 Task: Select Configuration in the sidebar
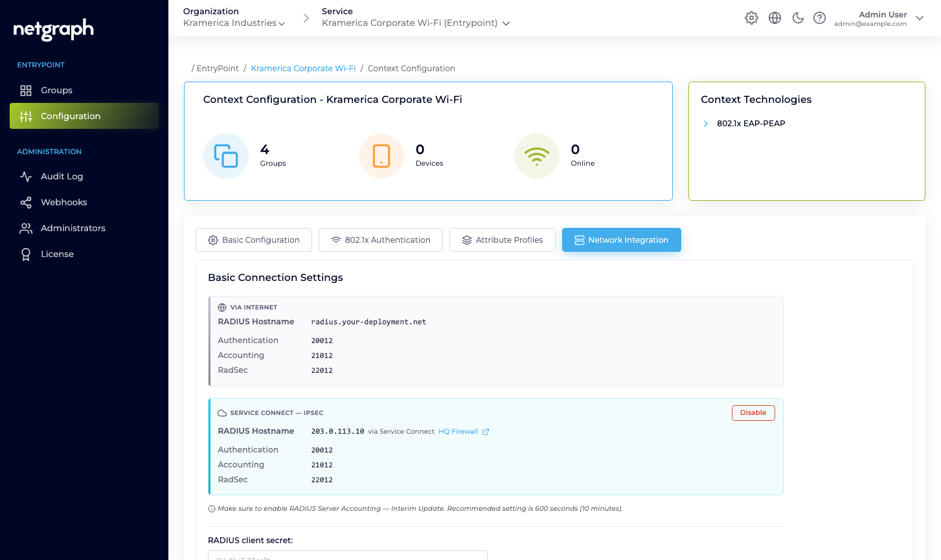click(84, 116)
